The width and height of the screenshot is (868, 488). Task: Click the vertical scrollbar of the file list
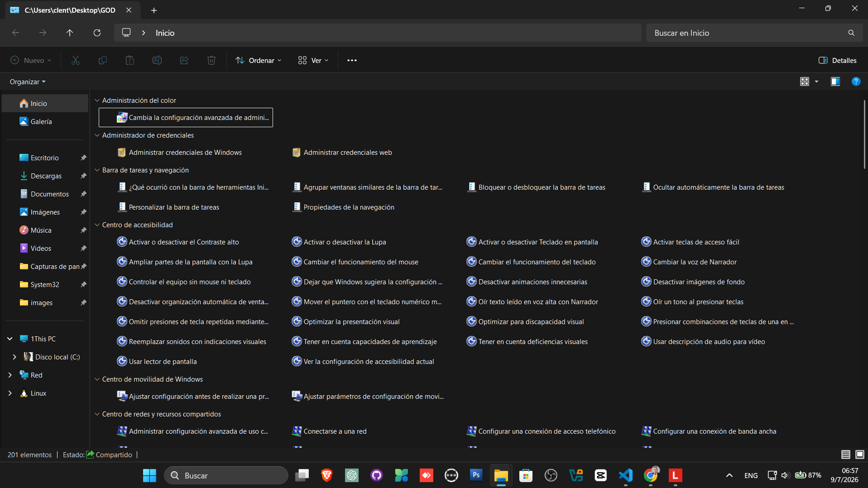(864, 135)
